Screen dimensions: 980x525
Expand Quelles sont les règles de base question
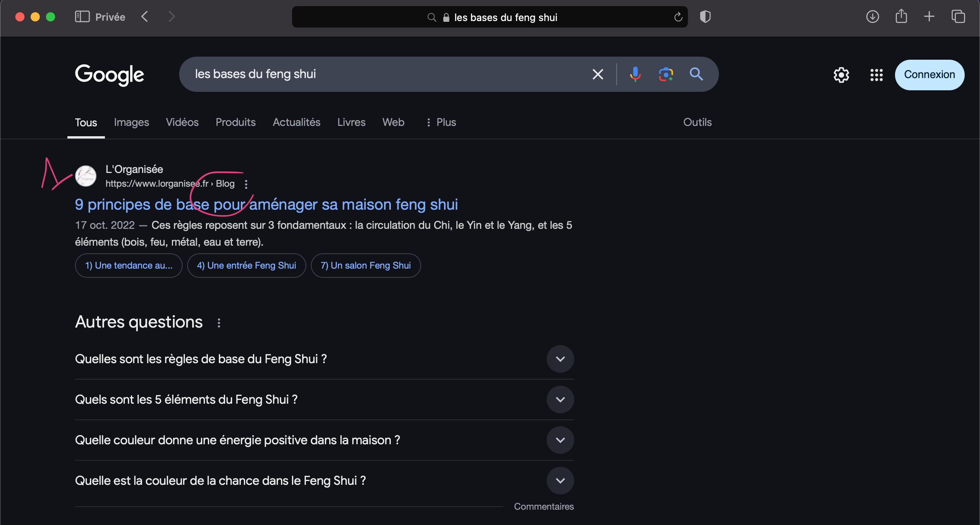[324, 359]
